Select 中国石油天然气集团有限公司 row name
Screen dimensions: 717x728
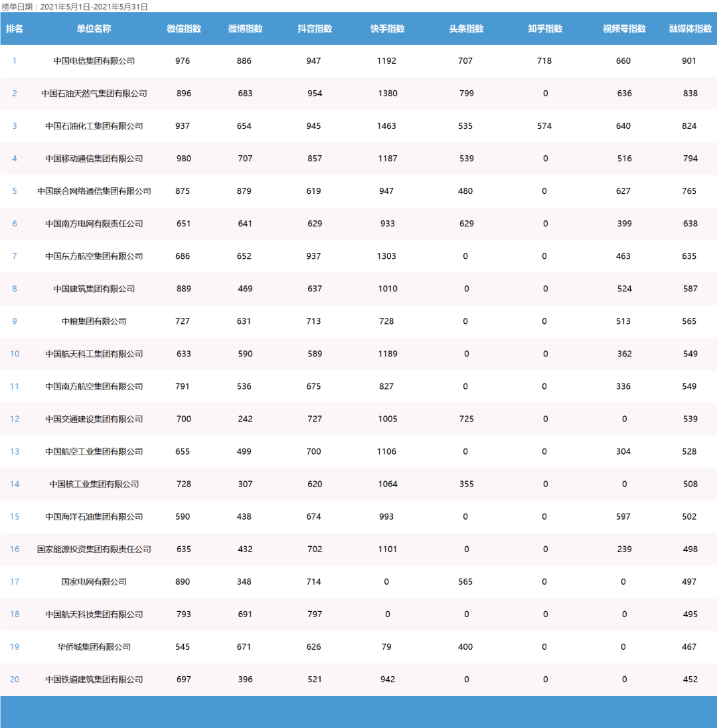tap(94, 94)
